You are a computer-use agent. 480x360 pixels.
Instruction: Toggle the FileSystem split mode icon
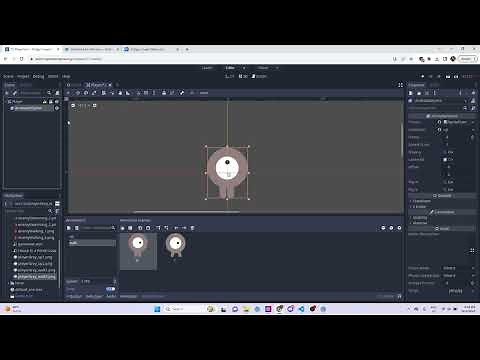[57, 204]
